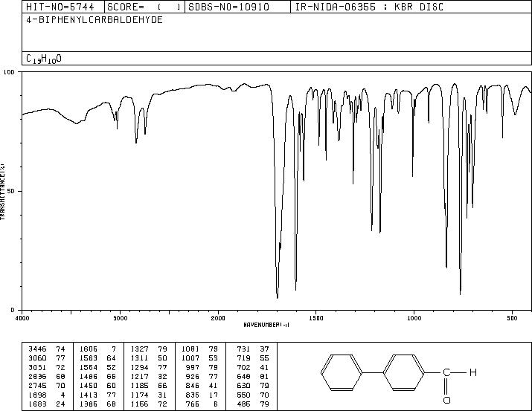Click the compound name 4-BIPHENYLCARBALDEHYDE

[94, 19]
